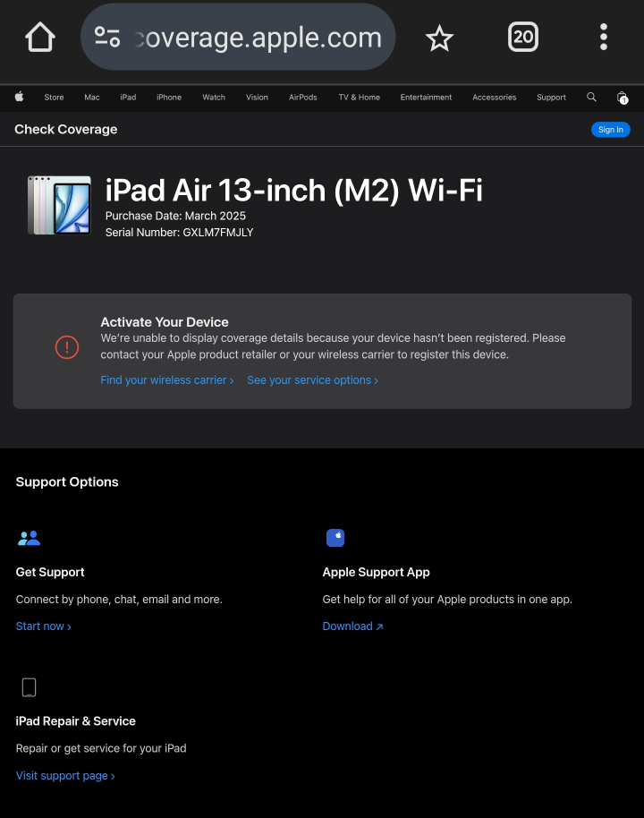
Task: Open the Watch menu item
Action: pyautogui.click(x=214, y=97)
